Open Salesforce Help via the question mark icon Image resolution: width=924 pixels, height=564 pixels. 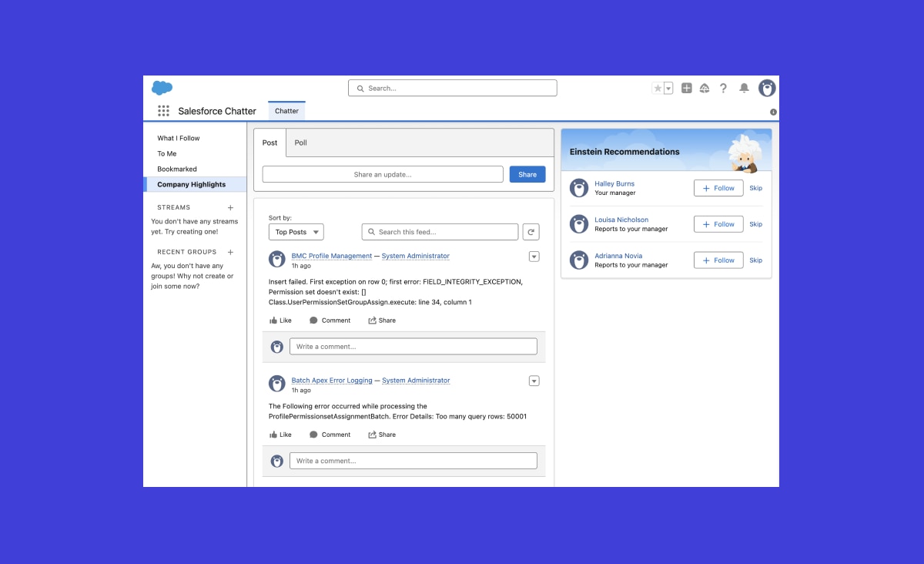tap(723, 88)
